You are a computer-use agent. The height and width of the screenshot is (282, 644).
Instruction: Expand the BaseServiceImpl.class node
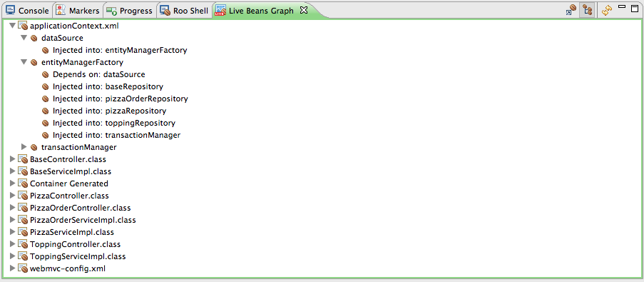(x=12, y=171)
